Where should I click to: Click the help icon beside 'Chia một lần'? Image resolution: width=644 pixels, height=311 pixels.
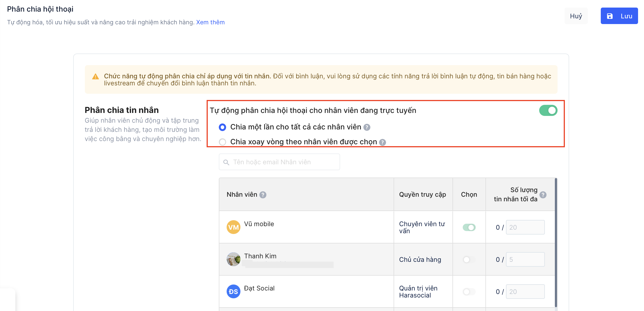[367, 127]
